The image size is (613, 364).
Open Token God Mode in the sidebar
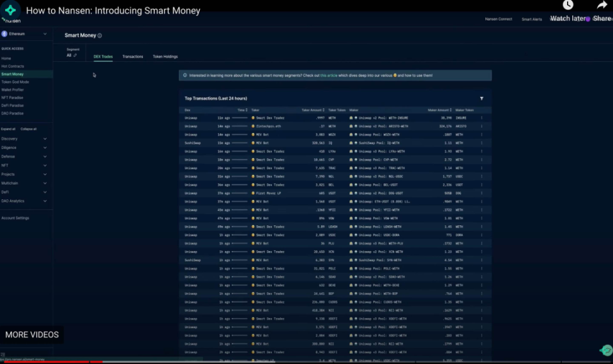click(15, 82)
